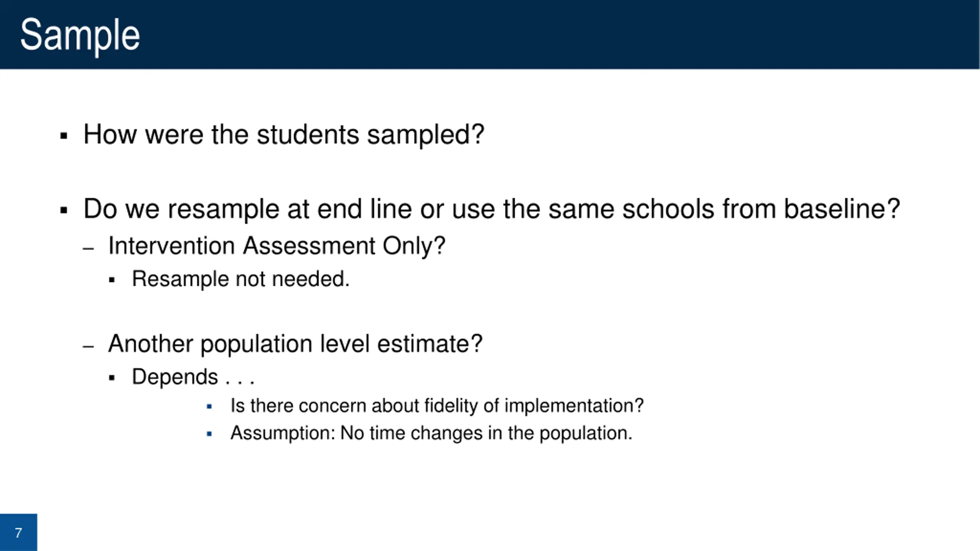Image resolution: width=980 pixels, height=551 pixels.
Task: Click 'Intervention Assessment Only?' sub-item
Action: coord(277,246)
